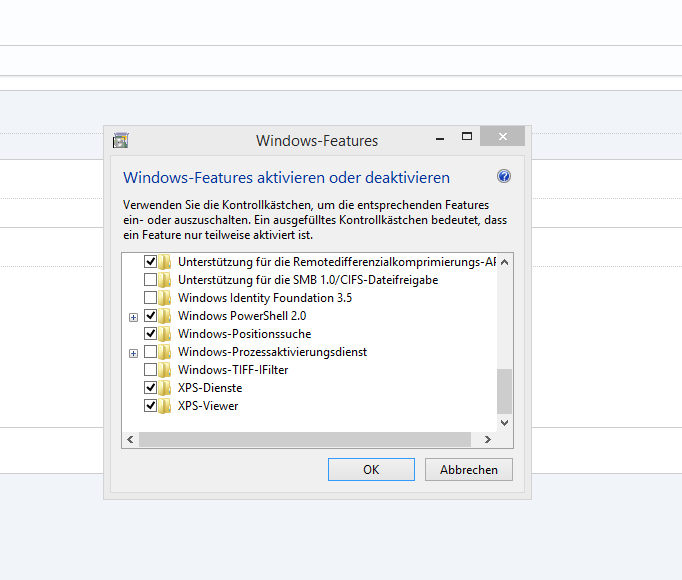Maximize the Windows-Features dialog

click(x=467, y=137)
